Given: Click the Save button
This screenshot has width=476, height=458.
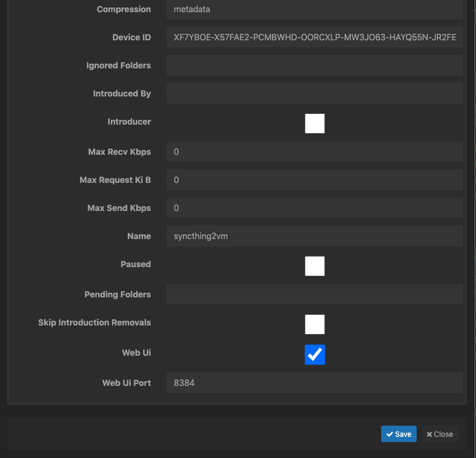Looking at the screenshot, I should tap(399, 434).
